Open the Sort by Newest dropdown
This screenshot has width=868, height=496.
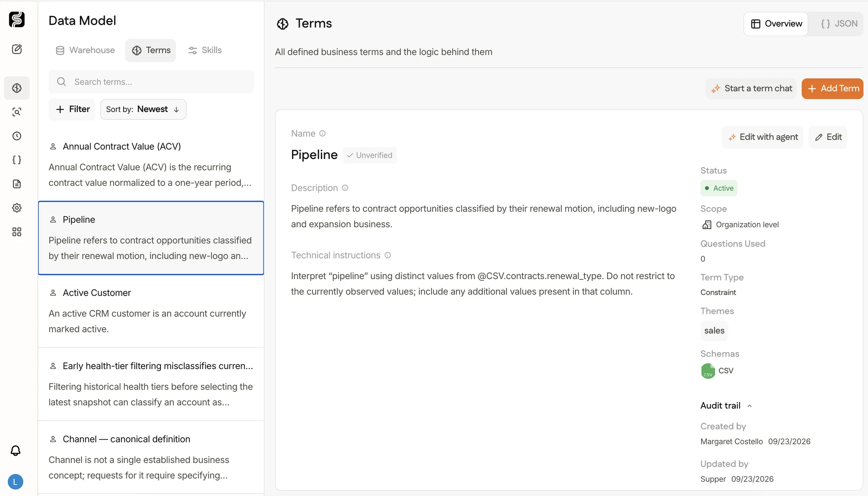click(x=143, y=109)
